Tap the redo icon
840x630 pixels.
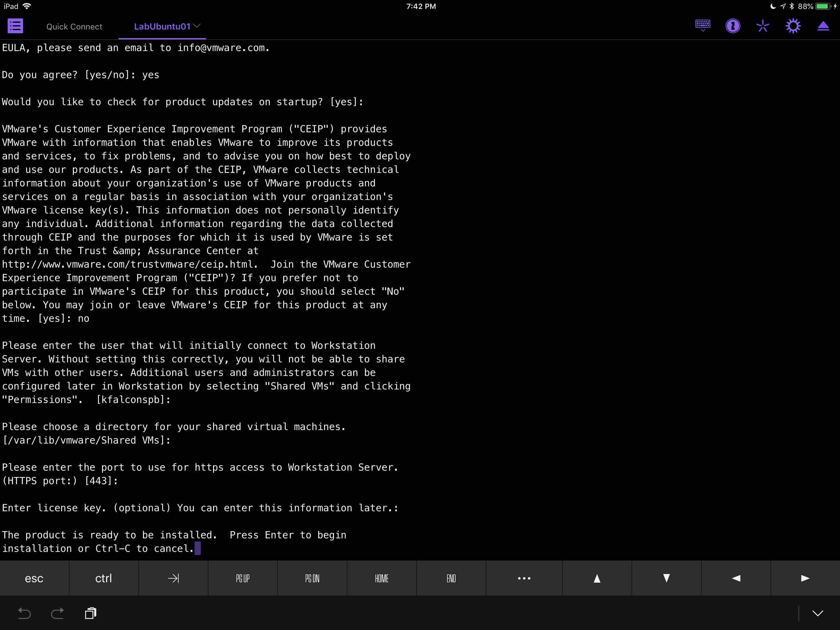[57, 613]
